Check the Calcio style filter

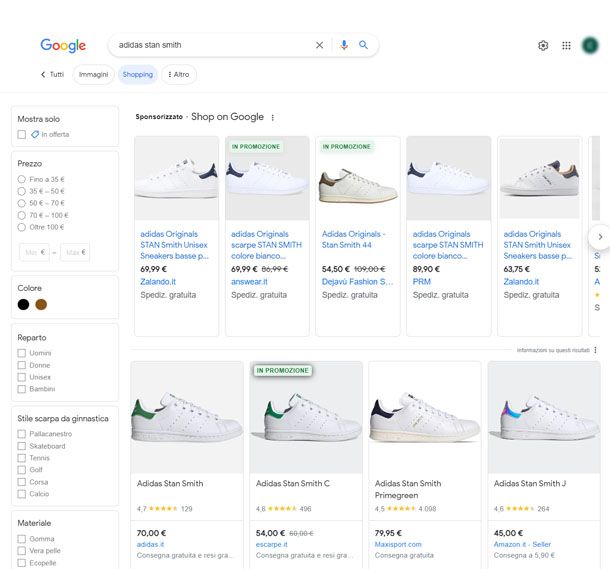(x=22, y=494)
